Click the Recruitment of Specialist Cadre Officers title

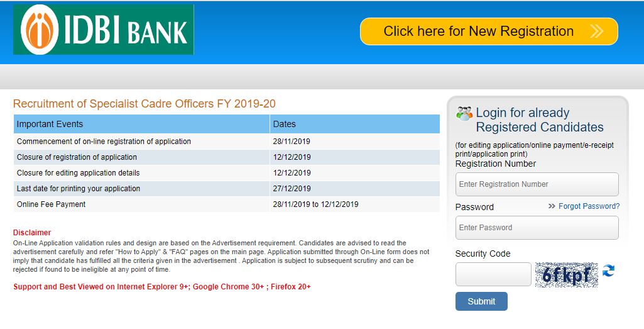tap(145, 104)
